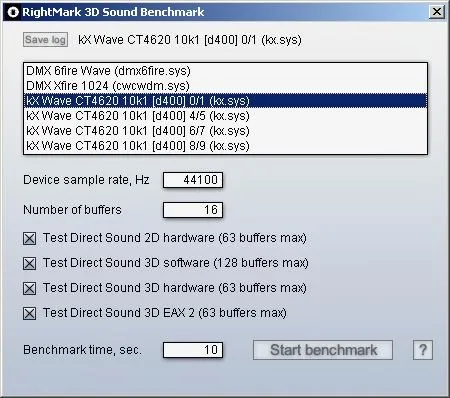Select DMX 6fire Wave (dmx6fire.sys) device

tap(225, 71)
